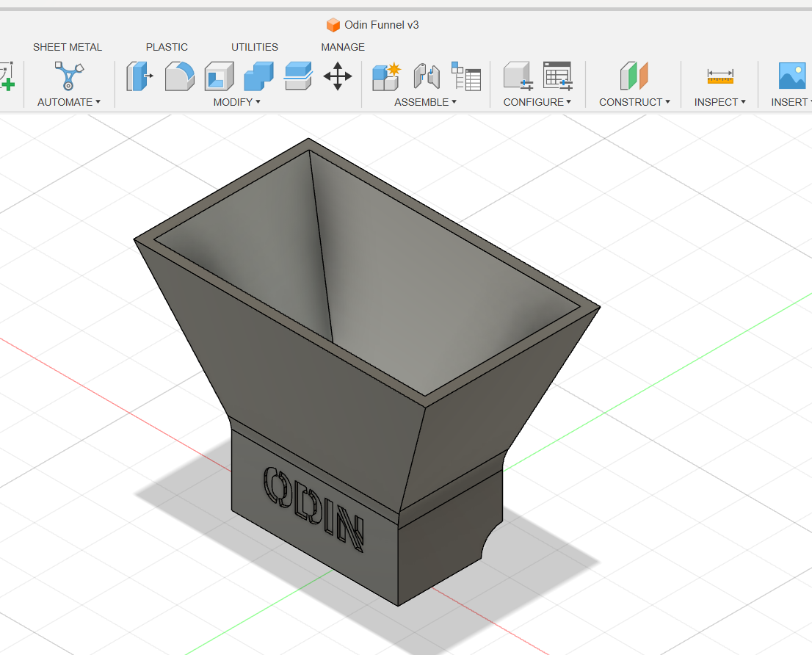
Task: Expand the CONFIGURE dropdown menu
Action: click(537, 102)
